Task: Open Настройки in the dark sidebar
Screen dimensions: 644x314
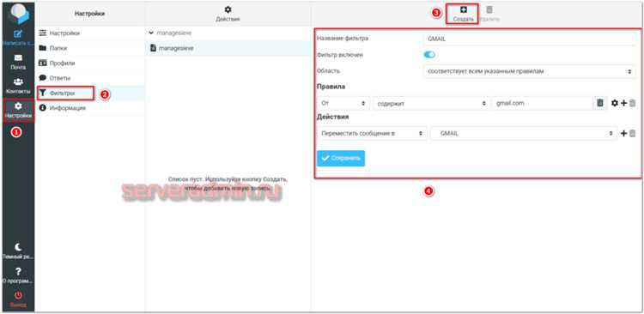Action: (18, 111)
